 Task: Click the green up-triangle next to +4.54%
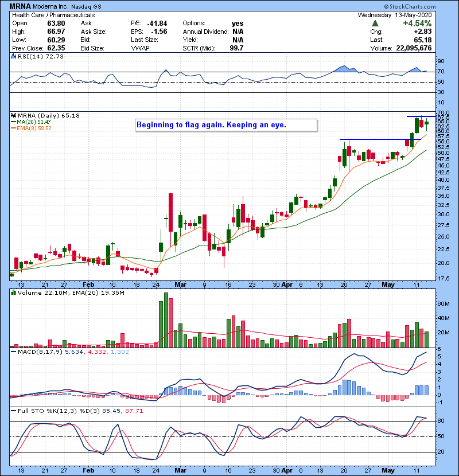tap(375, 24)
